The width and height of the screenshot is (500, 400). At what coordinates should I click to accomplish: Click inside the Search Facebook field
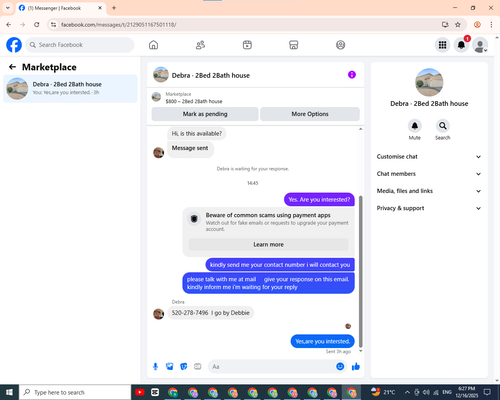click(80, 45)
